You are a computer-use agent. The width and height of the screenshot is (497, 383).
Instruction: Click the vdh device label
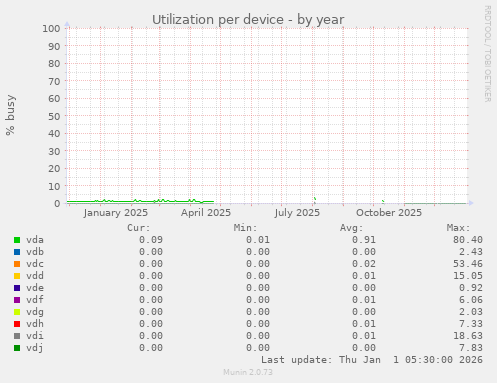point(35,324)
